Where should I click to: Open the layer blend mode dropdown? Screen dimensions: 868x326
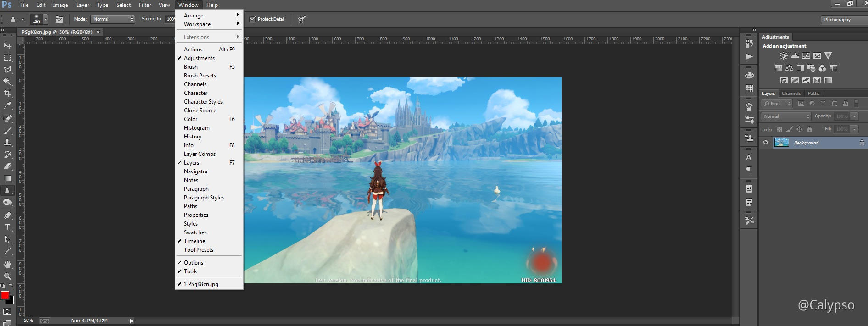coord(786,116)
